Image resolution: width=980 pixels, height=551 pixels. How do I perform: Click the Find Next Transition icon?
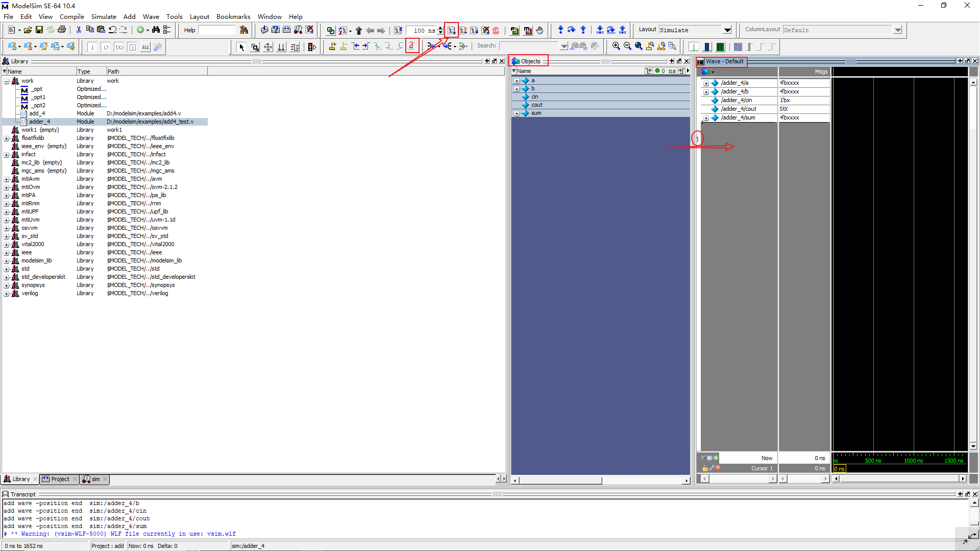pyautogui.click(x=365, y=46)
